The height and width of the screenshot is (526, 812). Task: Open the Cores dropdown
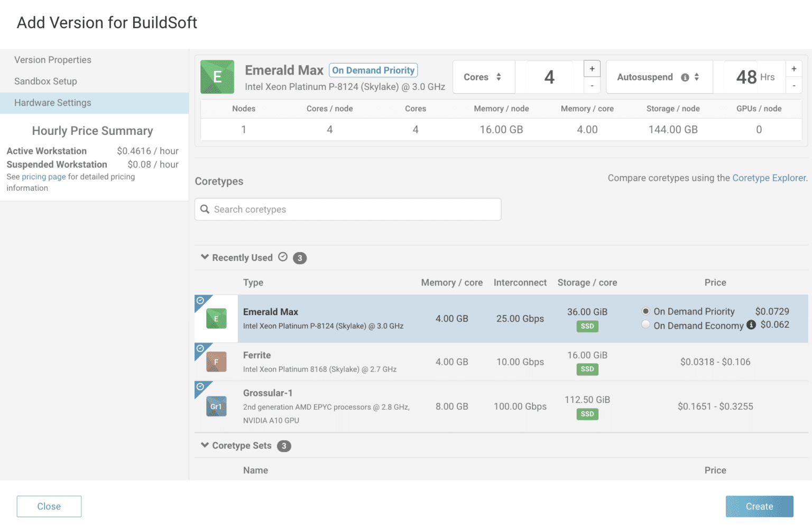[483, 77]
